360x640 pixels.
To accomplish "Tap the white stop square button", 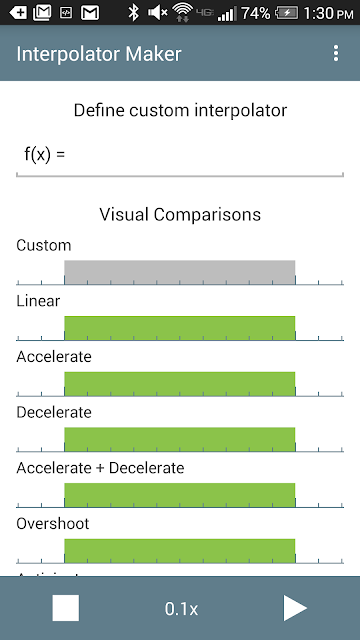I will [x=66, y=608].
